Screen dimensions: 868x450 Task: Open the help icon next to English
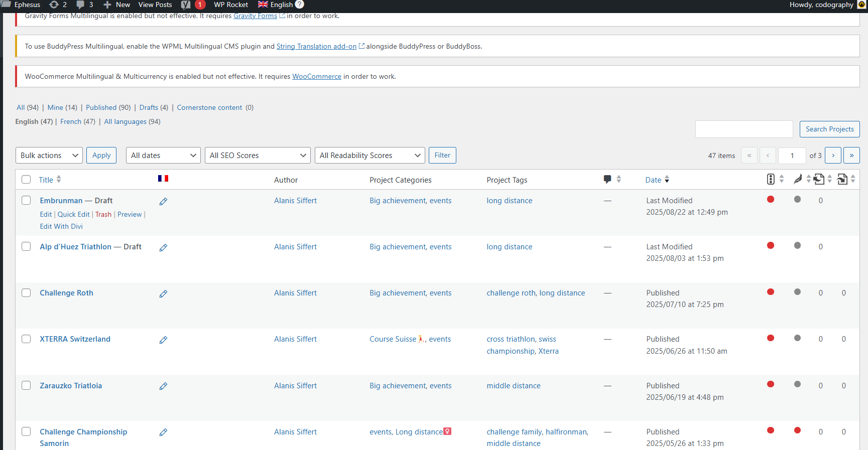pyautogui.click(x=300, y=5)
